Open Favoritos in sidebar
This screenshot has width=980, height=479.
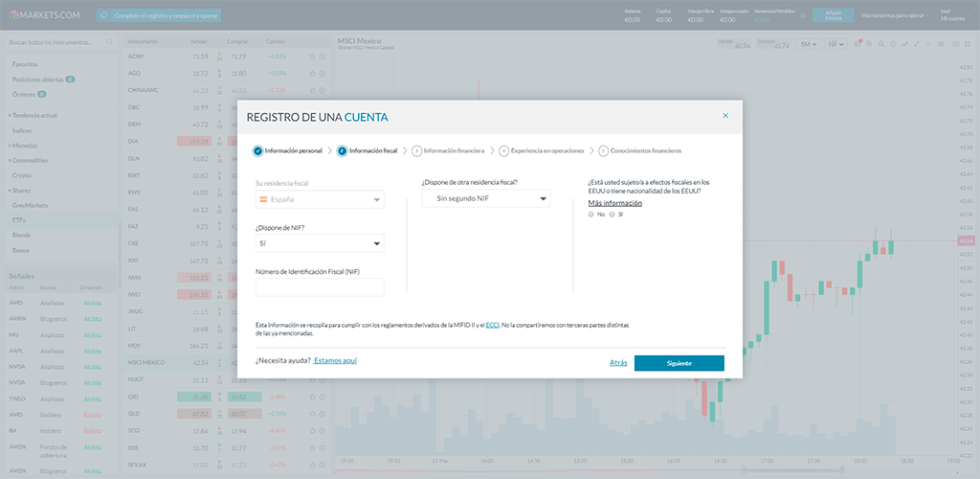click(x=25, y=64)
